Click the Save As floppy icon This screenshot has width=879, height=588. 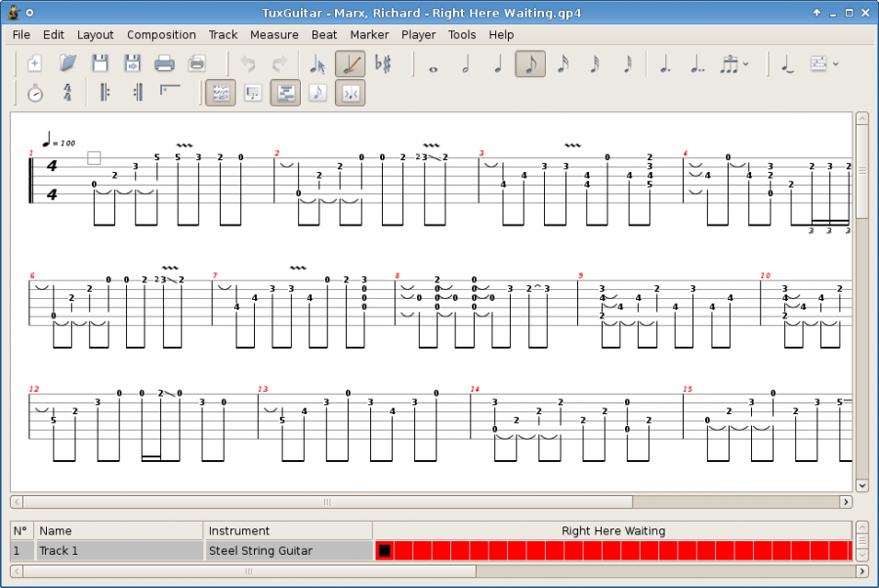pyautogui.click(x=132, y=63)
